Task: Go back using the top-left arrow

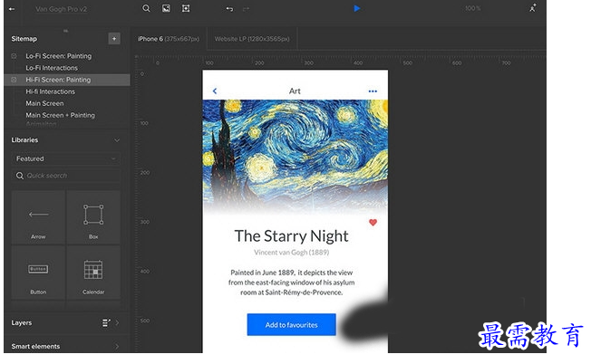Action: pos(12,9)
